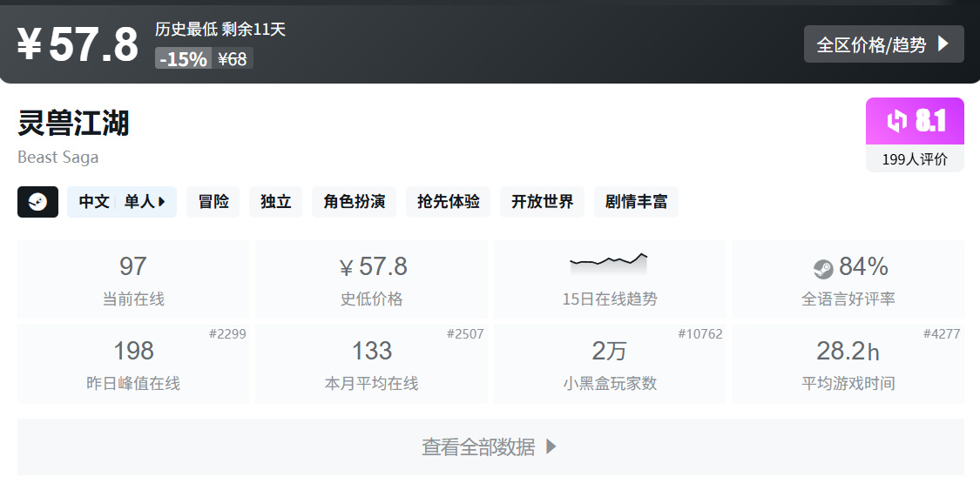The width and height of the screenshot is (980, 497).
Task: Click the rank #2507 label
Action: point(465,334)
